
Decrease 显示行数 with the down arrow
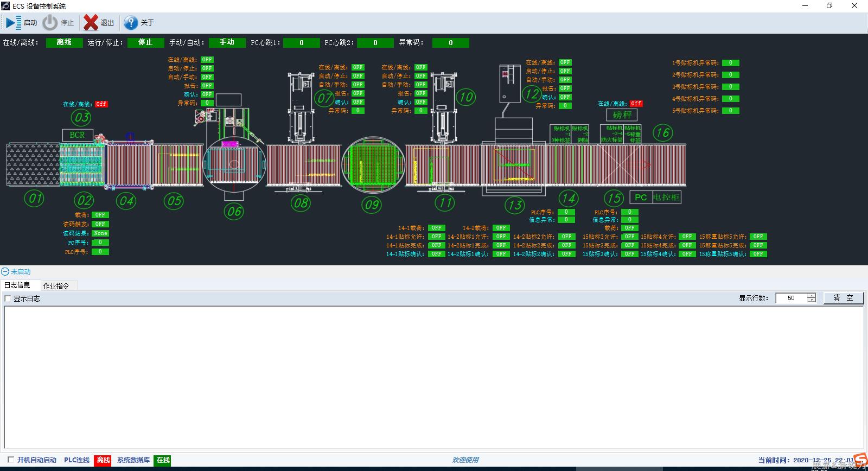pos(812,300)
